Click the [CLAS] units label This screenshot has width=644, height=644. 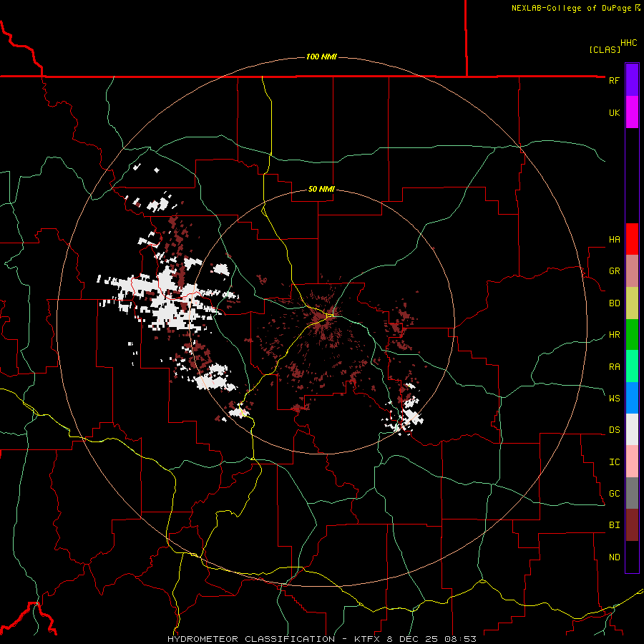point(605,49)
